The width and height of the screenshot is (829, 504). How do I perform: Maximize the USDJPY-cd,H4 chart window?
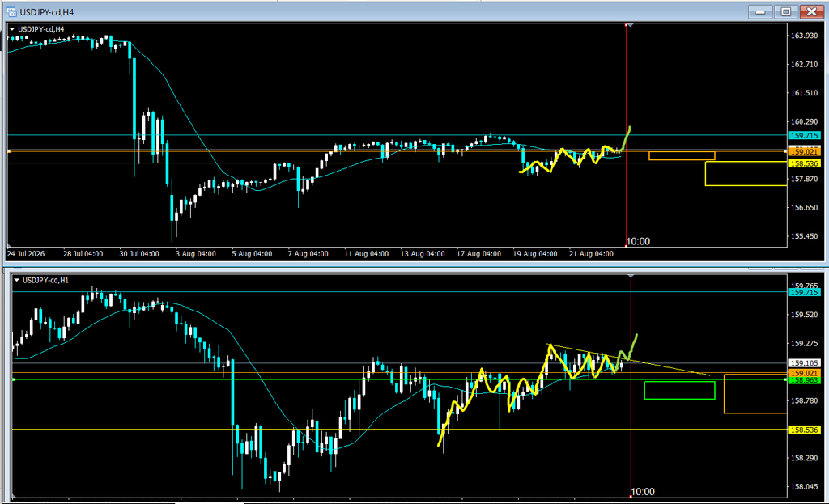(785, 11)
